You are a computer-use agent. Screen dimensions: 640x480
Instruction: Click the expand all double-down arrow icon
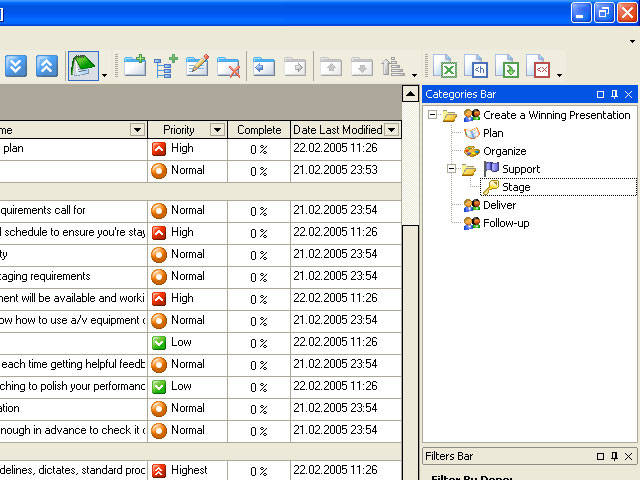coord(16,66)
